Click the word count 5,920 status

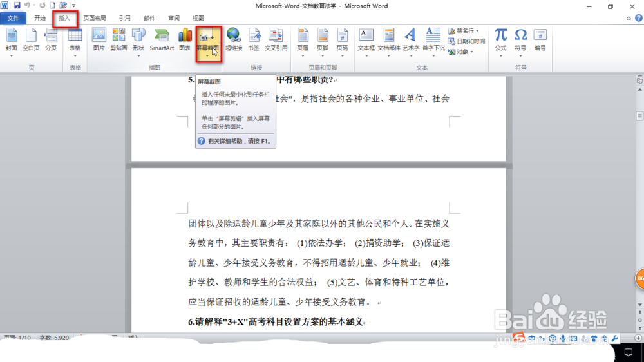(54, 338)
